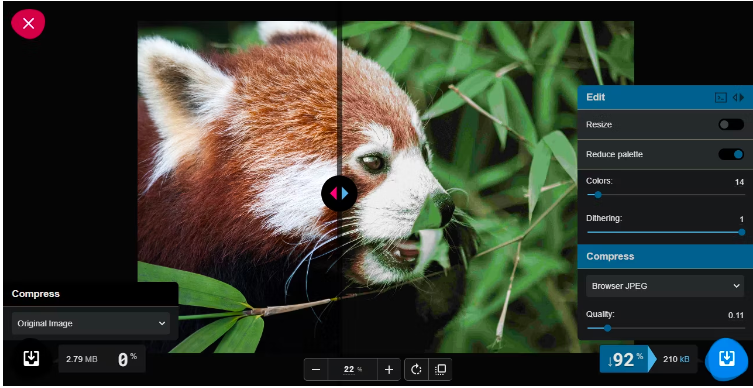This screenshot has height=388, width=753.
Task: Disable the Reduce palette switch
Action: (731, 154)
